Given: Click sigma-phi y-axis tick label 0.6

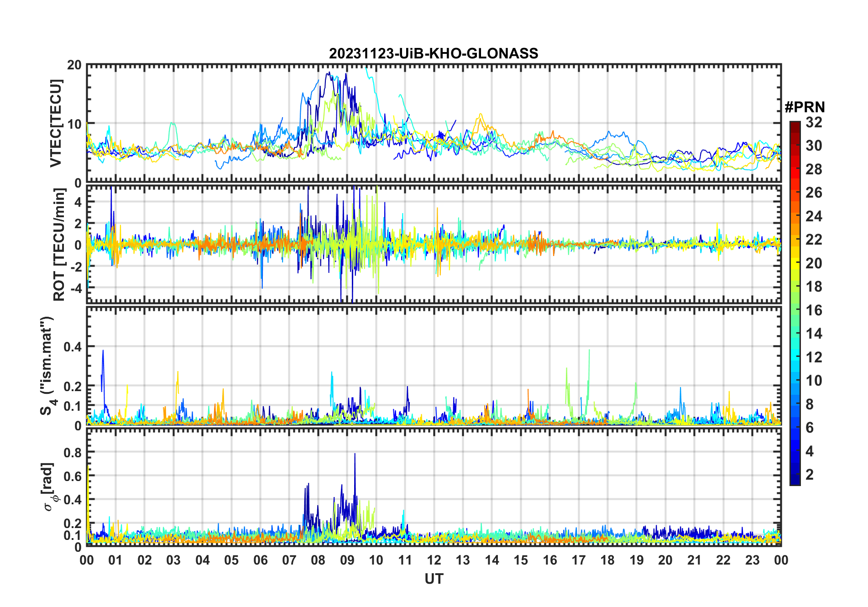Looking at the screenshot, I should click(x=73, y=476).
